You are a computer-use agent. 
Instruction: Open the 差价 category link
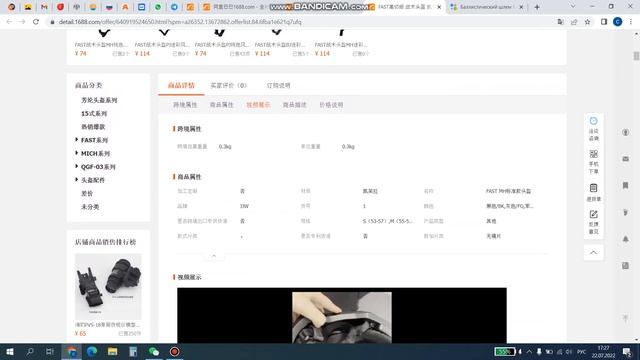87,193
